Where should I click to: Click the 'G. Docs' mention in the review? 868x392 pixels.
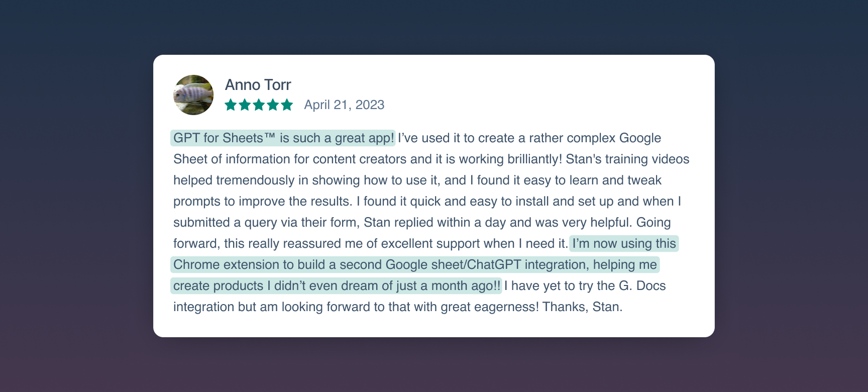(x=642, y=285)
